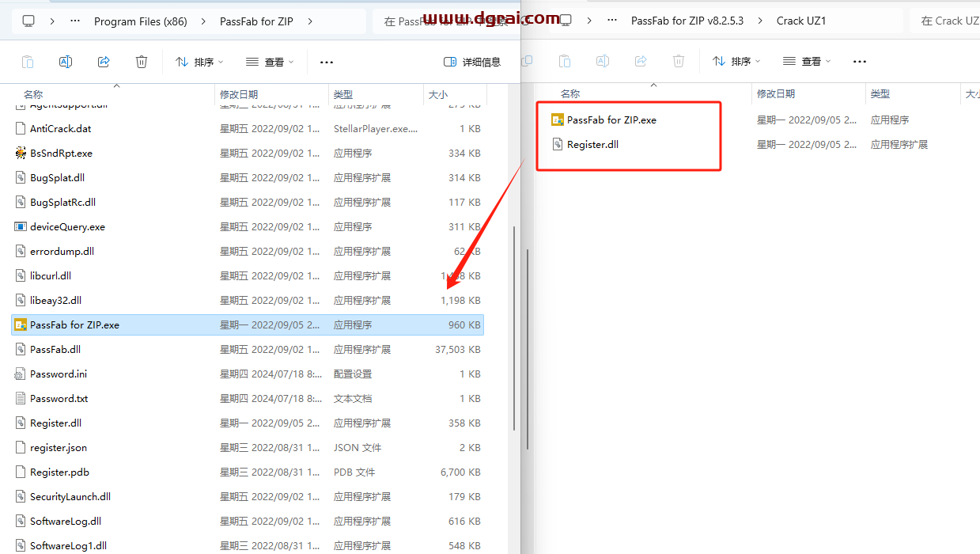Select PassFab.dll file name

coord(55,349)
